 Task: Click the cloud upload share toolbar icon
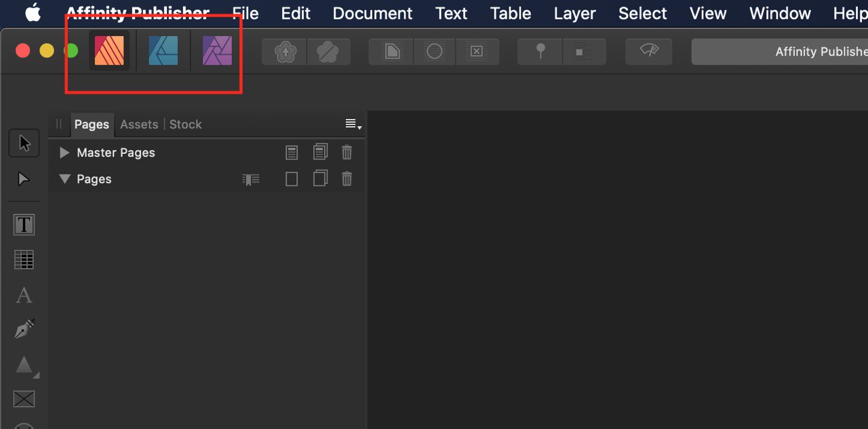[285, 52]
